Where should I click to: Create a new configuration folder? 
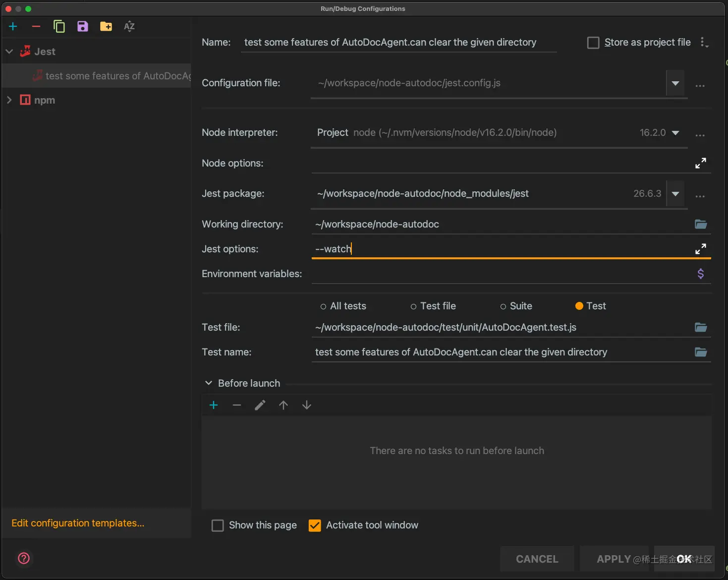pos(106,26)
